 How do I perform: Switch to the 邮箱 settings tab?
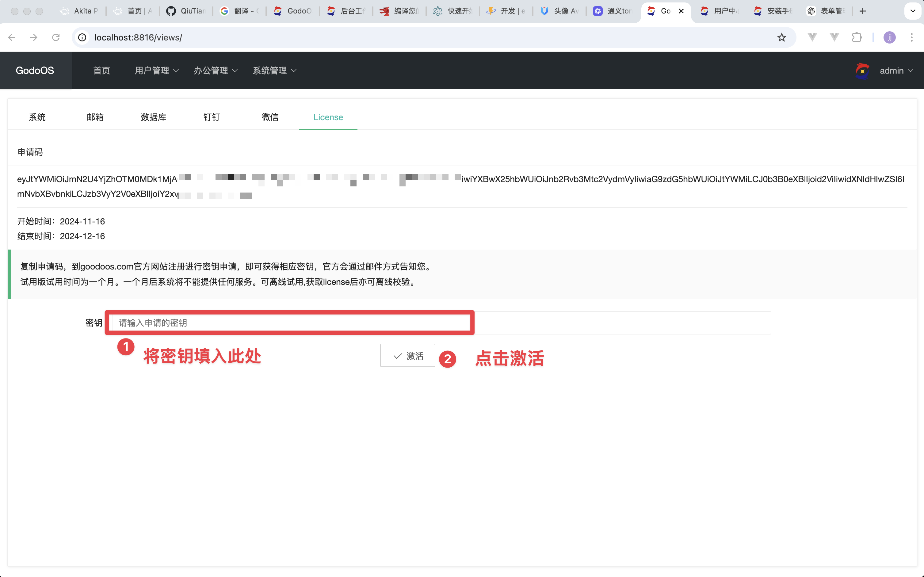(x=95, y=117)
